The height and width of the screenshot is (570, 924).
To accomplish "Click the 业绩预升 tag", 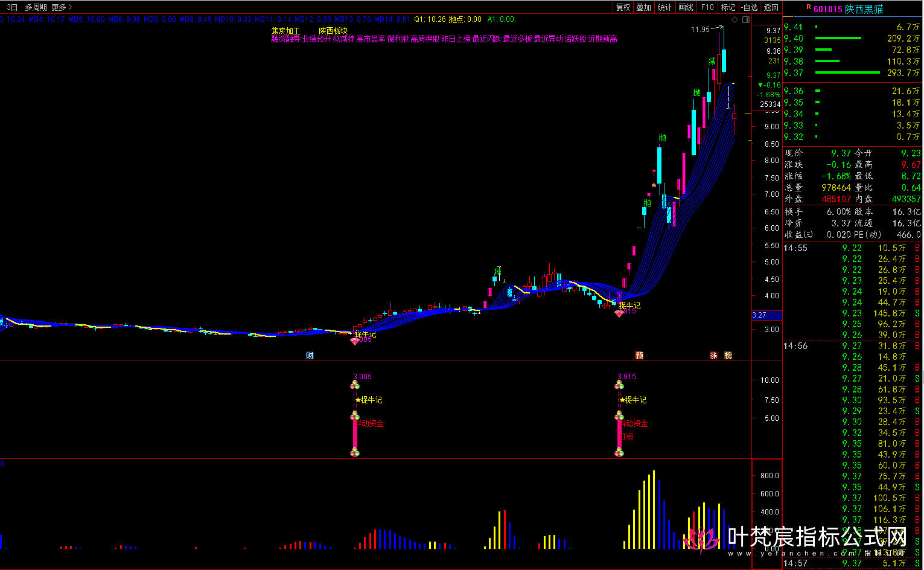I will 316,39.
